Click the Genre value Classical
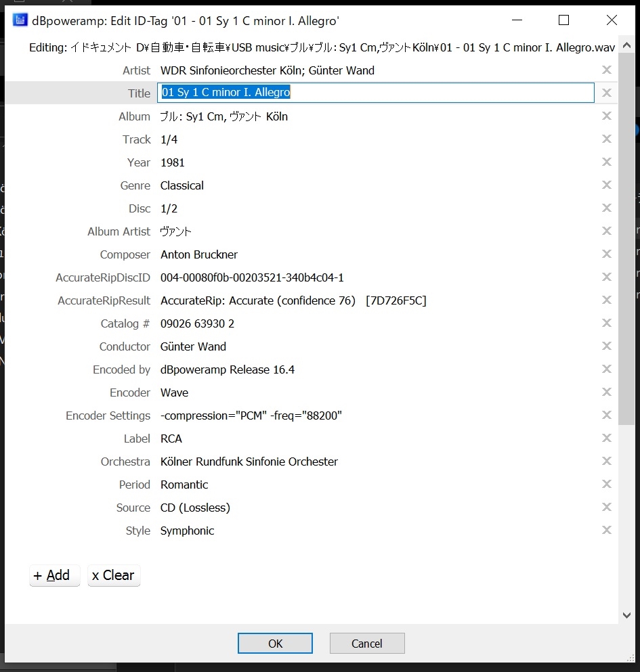The image size is (640, 672). (x=182, y=185)
